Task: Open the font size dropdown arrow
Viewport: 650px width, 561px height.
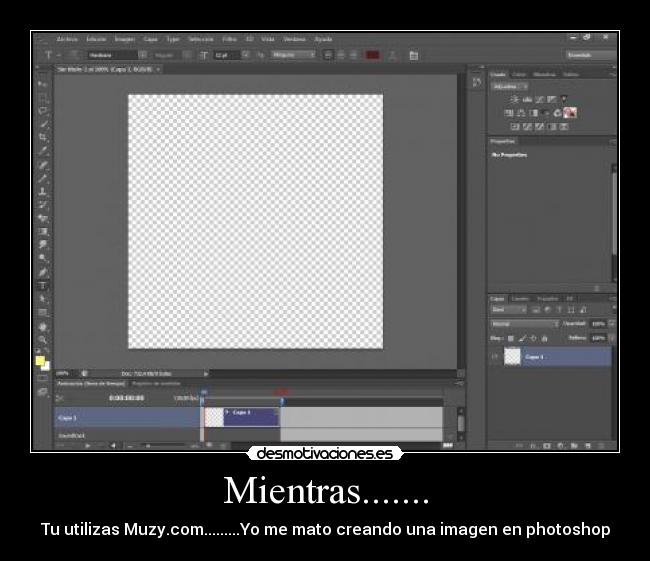Action: pos(245,55)
